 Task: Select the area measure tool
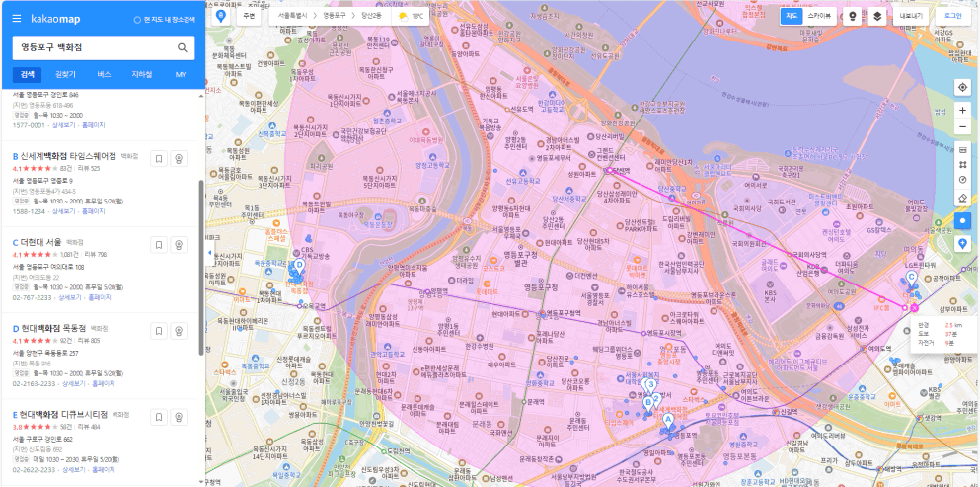point(962,165)
